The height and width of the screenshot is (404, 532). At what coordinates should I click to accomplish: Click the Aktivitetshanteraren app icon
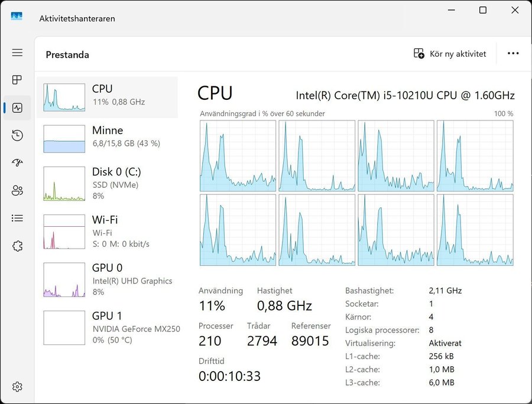click(x=17, y=18)
